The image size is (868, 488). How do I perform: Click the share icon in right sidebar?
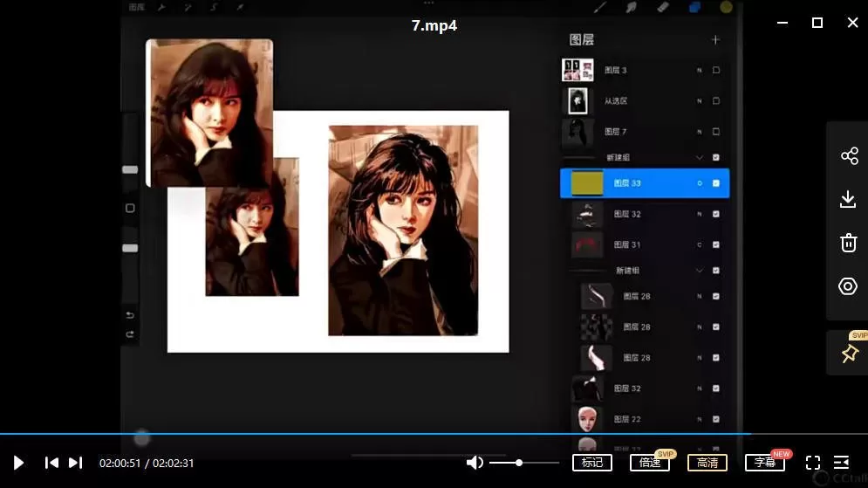[848, 156]
